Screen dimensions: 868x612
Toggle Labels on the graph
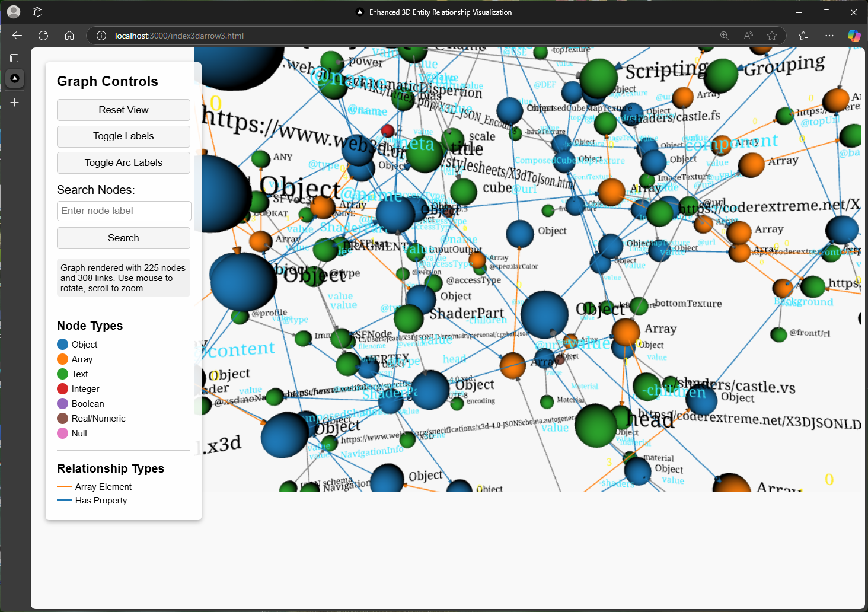[x=123, y=136]
